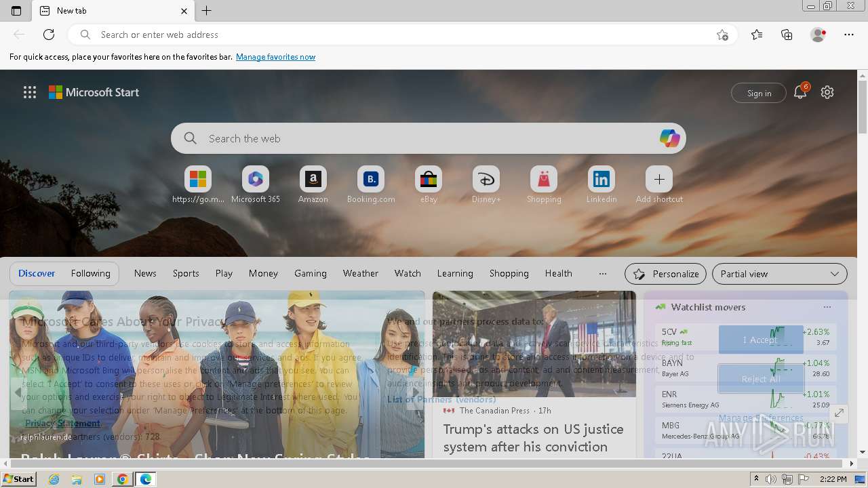Open a new tab with plus button
Screen dimensions: 868x488
click(x=207, y=11)
